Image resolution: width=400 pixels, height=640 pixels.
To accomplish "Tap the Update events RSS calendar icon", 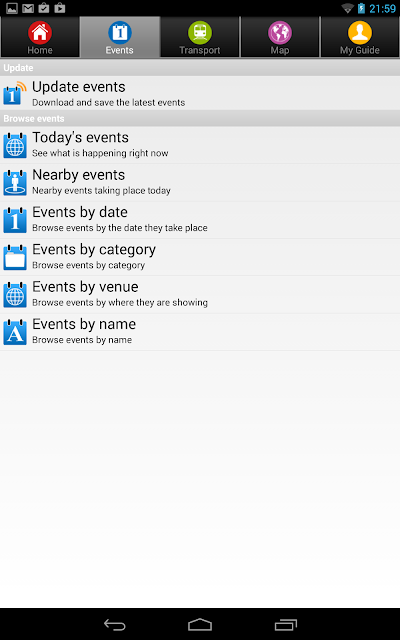I will [x=15, y=93].
